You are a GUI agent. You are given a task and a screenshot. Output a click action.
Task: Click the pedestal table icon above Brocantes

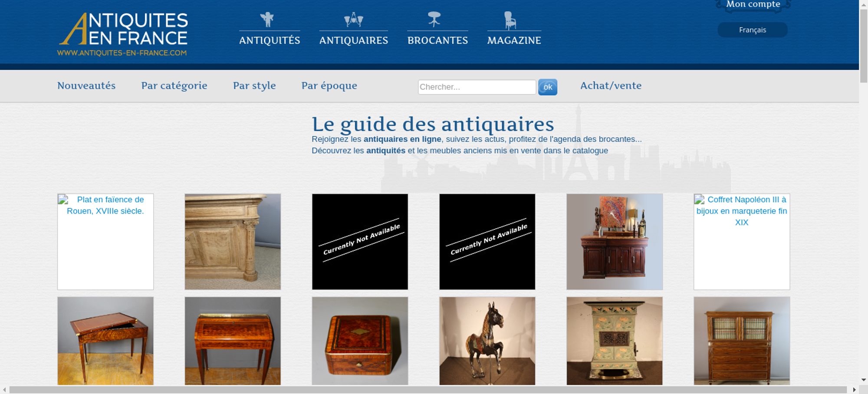(434, 19)
